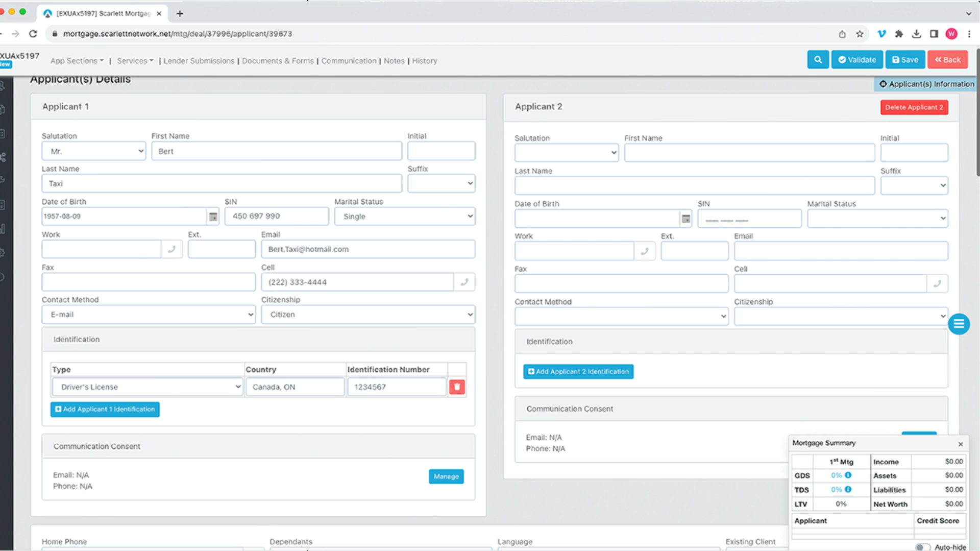The height and width of the screenshot is (551, 980).
Task: Click the blue round hamburger menu button
Action: (x=959, y=324)
